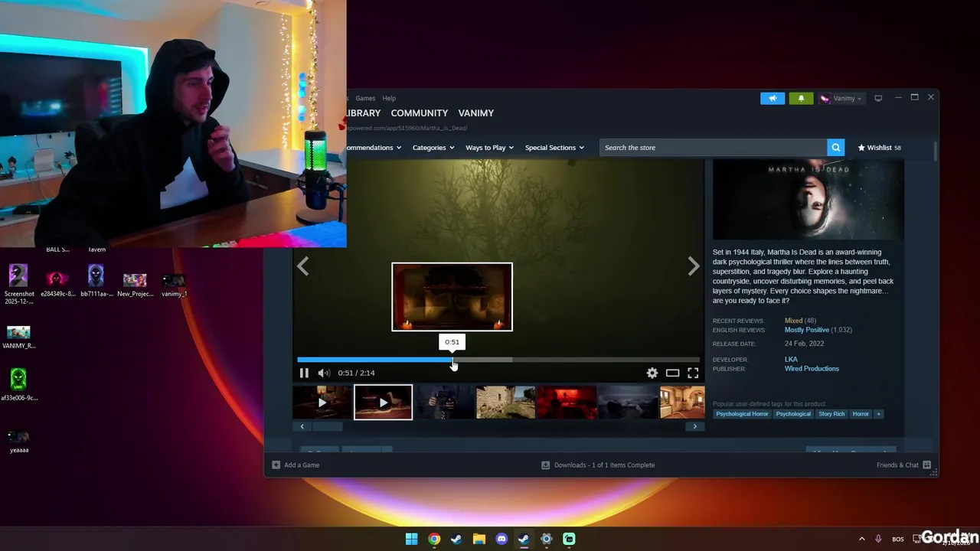Select the Horror tag

point(861,414)
